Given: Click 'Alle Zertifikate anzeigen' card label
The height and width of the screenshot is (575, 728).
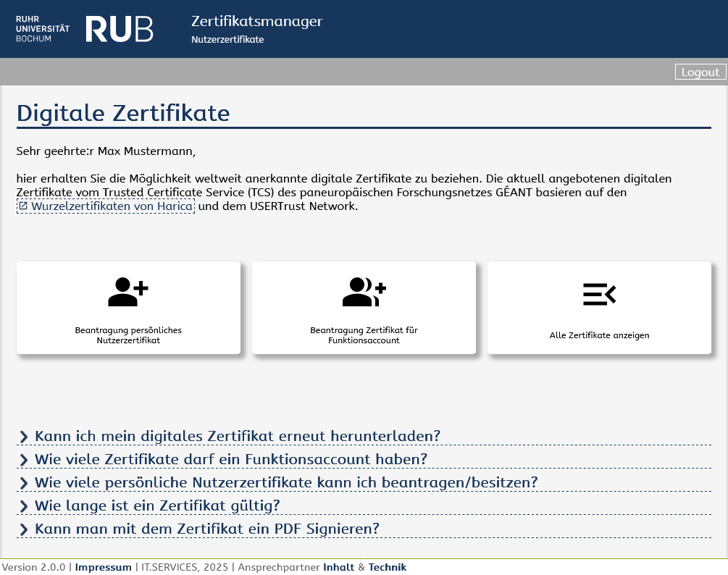Looking at the screenshot, I should (x=599, y=335).
